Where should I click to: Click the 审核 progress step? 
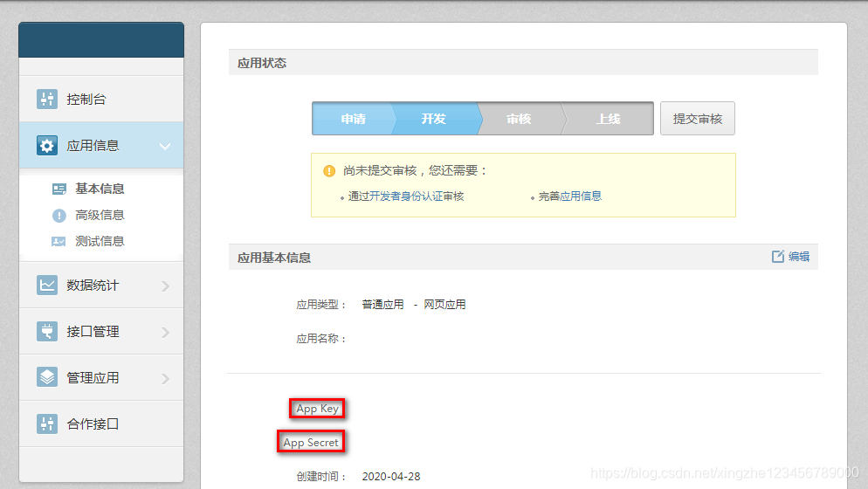519,119
